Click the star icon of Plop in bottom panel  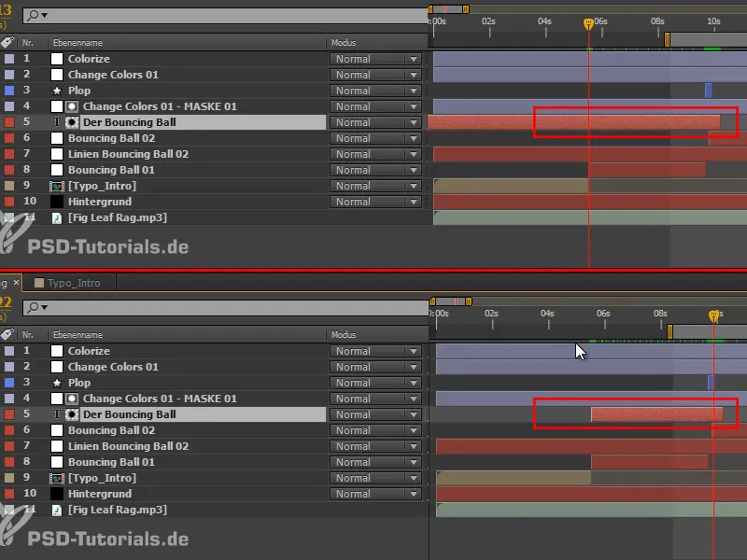(x=57, y=383)
